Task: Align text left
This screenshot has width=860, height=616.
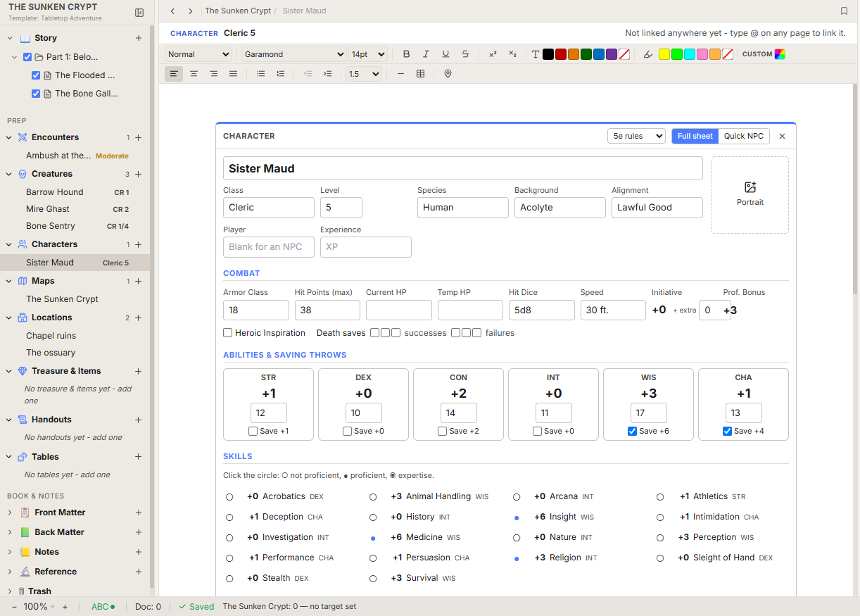Action: 174,74
